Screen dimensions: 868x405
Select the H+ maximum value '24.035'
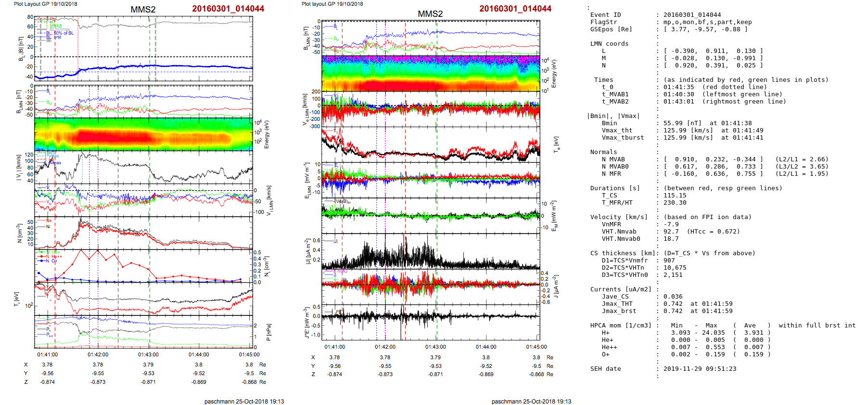[713, 333]
